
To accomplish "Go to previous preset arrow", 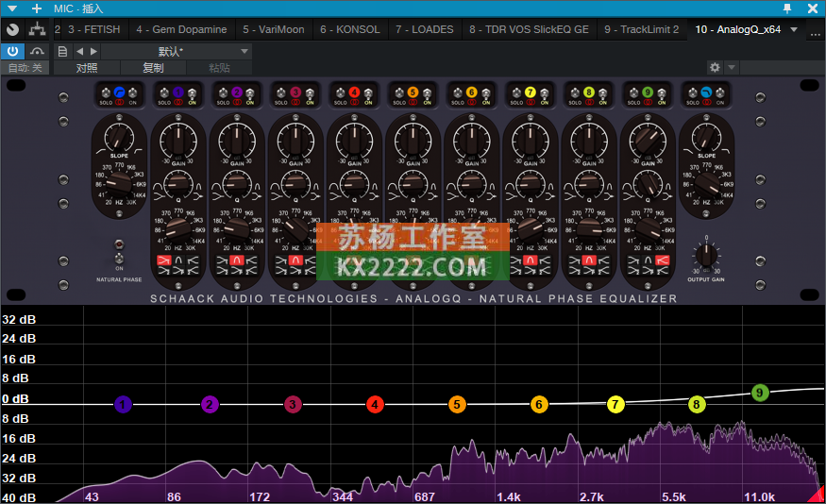I will point(79,52).
